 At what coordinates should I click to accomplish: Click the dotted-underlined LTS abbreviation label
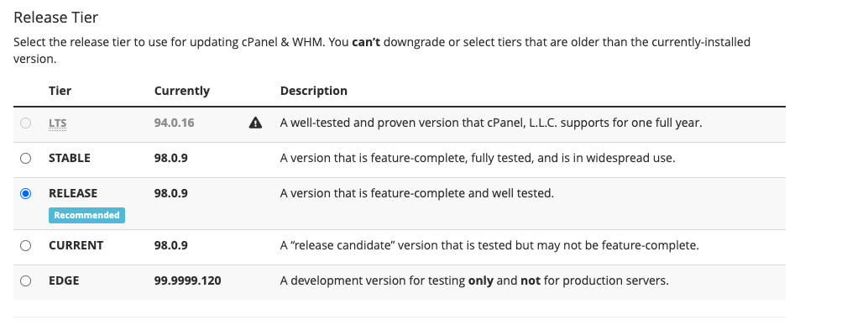tap(58, 123)
